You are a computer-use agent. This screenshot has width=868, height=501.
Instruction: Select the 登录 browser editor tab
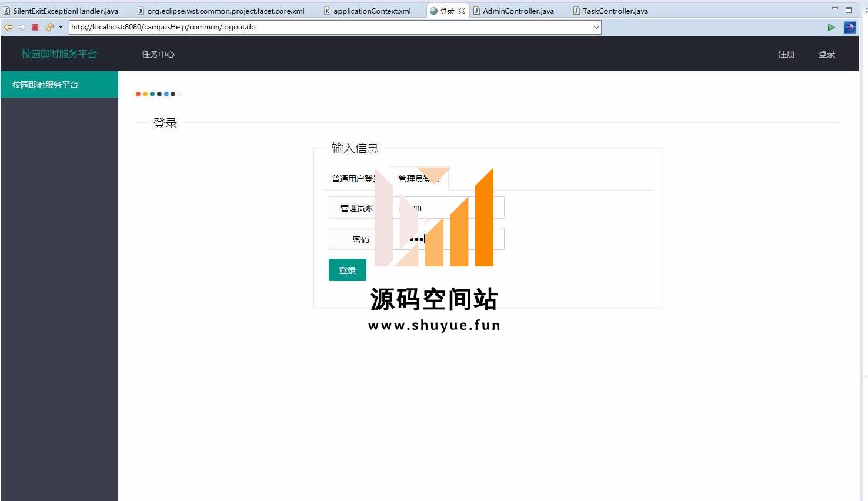[x=447, y=11]
